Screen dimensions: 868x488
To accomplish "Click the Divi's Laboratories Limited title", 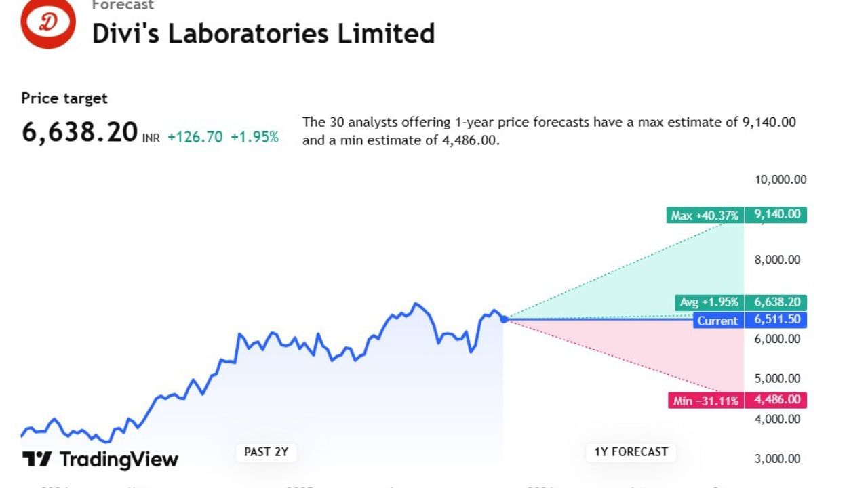I will click(x=263, y=33).
